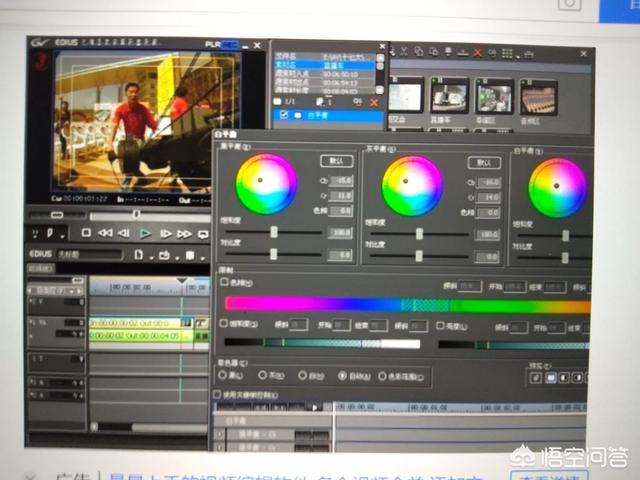Select the white picker radio button
Image resolution: width=640 pixels, height=480 pixels.
point(302,375)
